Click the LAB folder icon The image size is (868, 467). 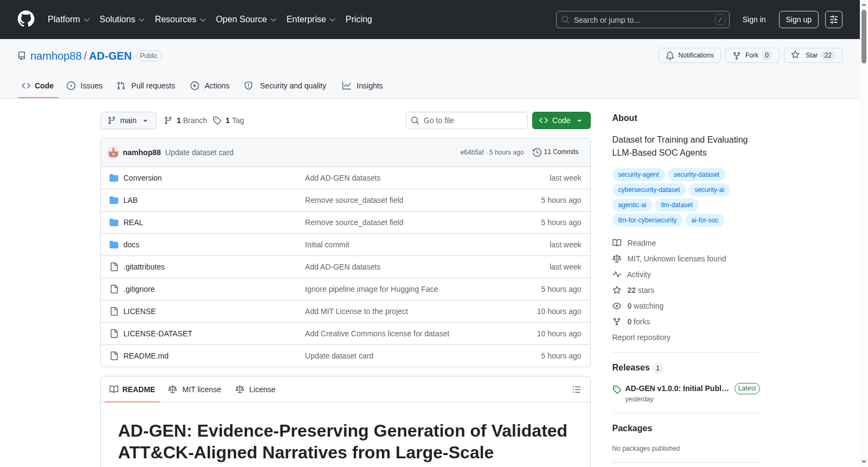point(114,200)
